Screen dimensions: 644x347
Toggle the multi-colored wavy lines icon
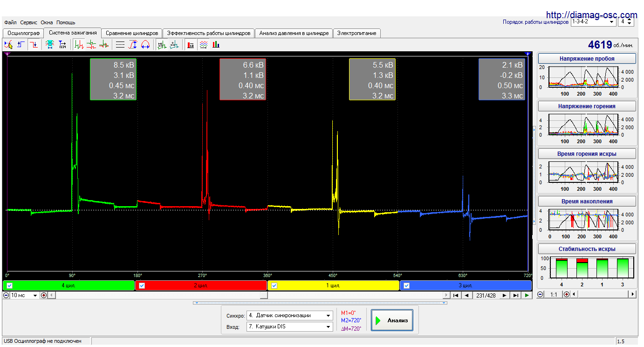203,45
